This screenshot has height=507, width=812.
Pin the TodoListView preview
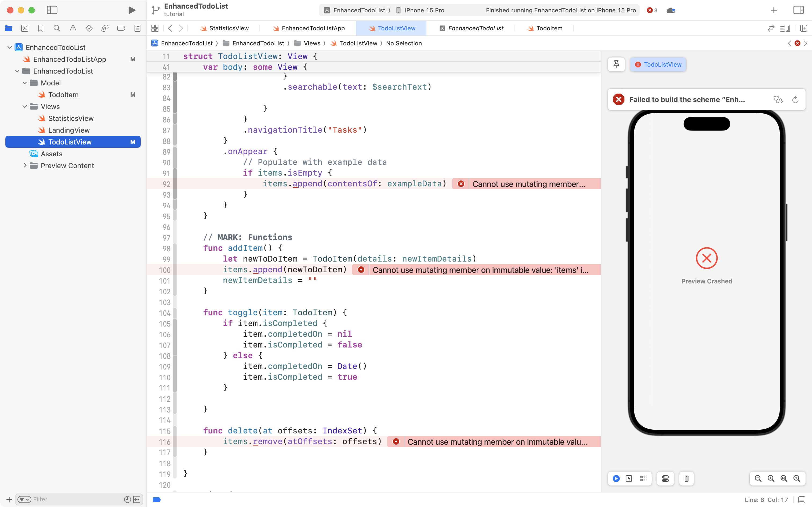coord(616,64)
